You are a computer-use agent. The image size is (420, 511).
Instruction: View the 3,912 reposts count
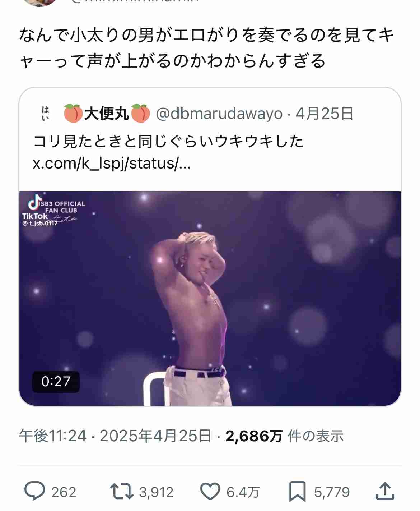[x=156, y=492]
